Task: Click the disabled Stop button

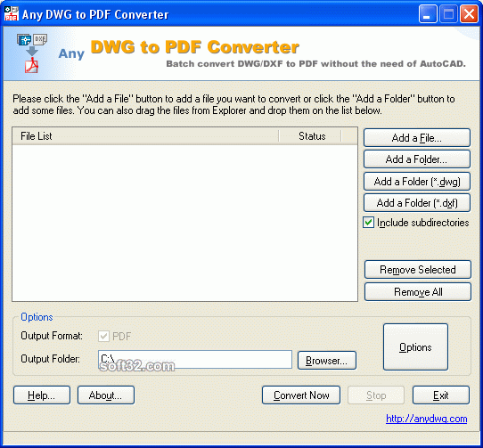Action: tap(376, 395)
